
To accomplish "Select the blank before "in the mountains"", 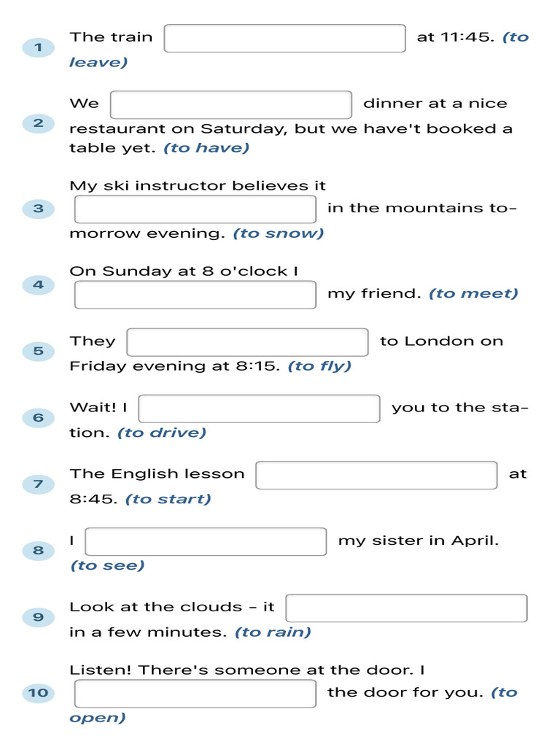I will point(195,209).
